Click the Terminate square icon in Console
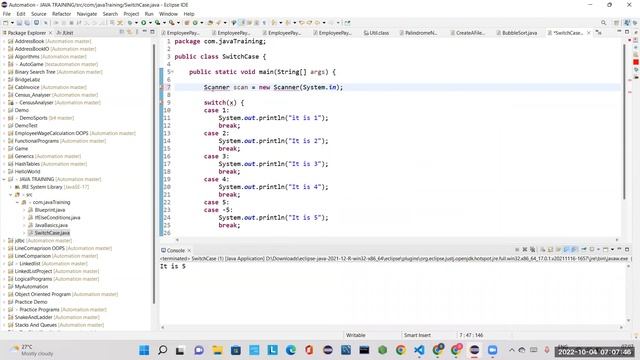Image resolution: width=640 pixels, height=360 pixels. [517, 249]
